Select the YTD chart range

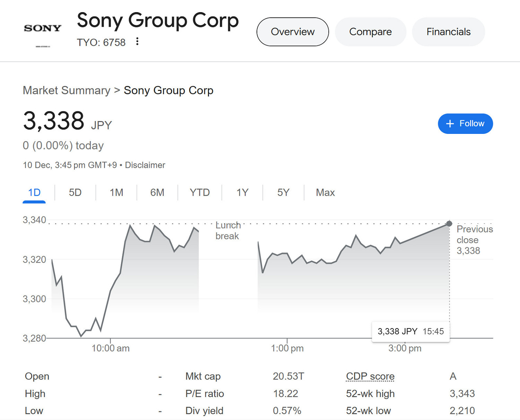pyautogui.click(x=200, y=192)
